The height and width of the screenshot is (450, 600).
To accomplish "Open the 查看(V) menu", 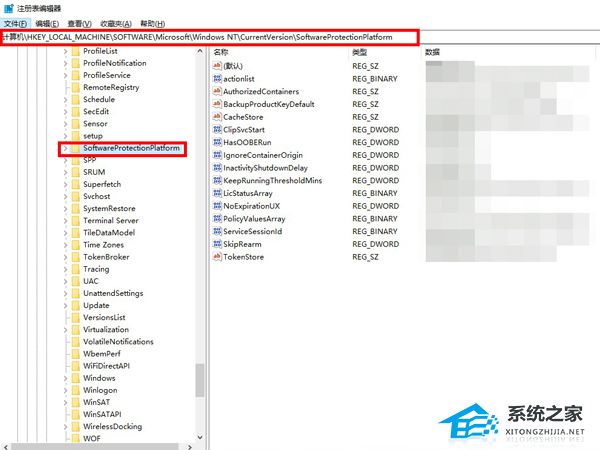I will point(79,24).
